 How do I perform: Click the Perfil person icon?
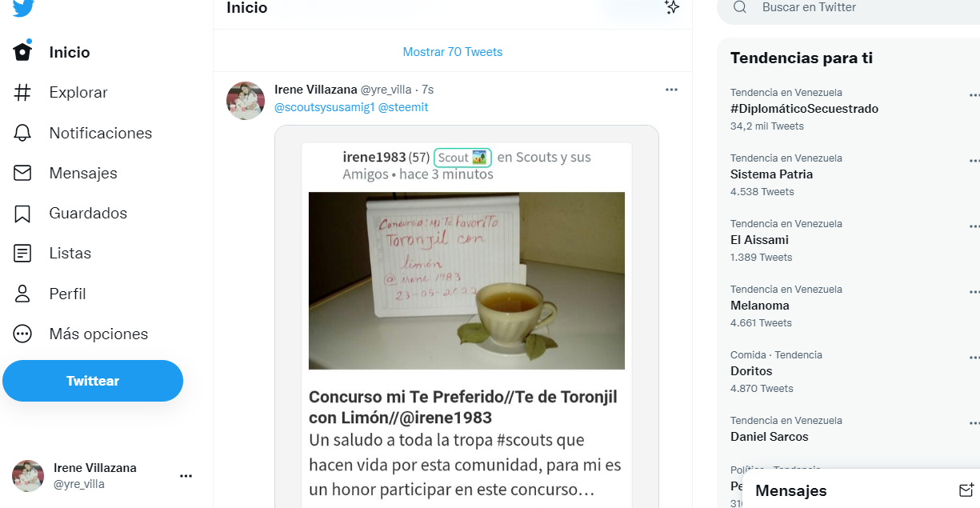[x=22, y=294]
